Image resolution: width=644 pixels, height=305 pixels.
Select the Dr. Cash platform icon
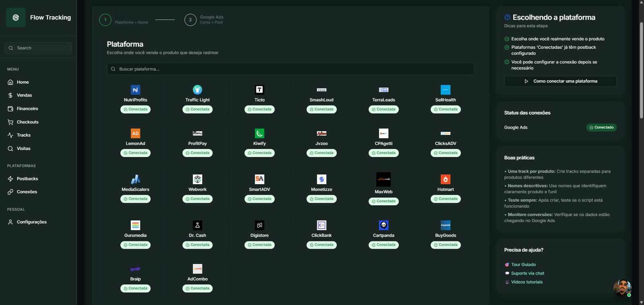pos(197,225)
